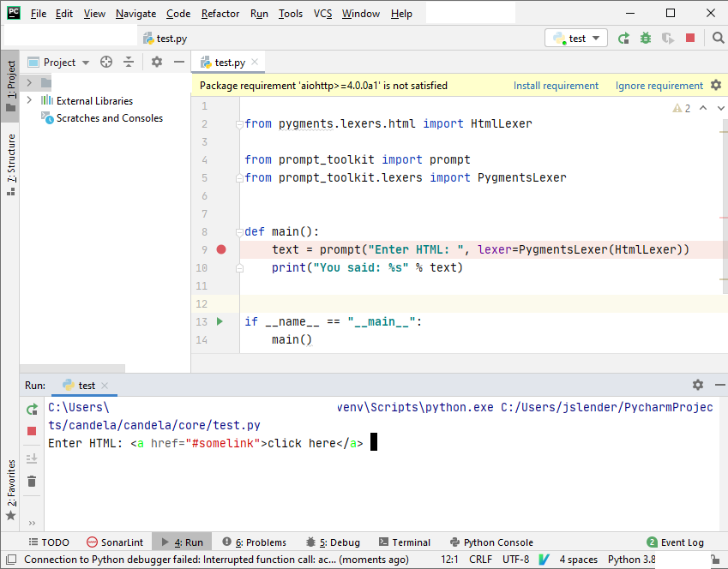
Task: Change 4 spaces indent setting
Action: pyautogui.click(x=578, y=560)
